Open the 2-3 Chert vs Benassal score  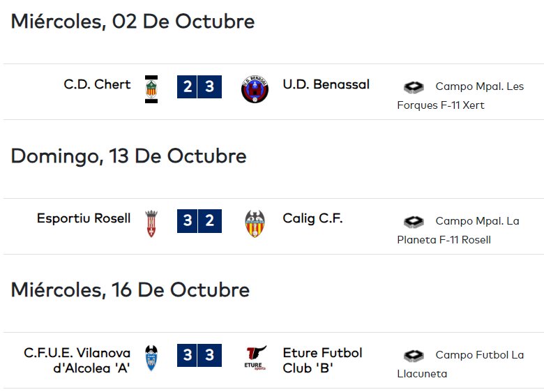click(x=199, y=86)
